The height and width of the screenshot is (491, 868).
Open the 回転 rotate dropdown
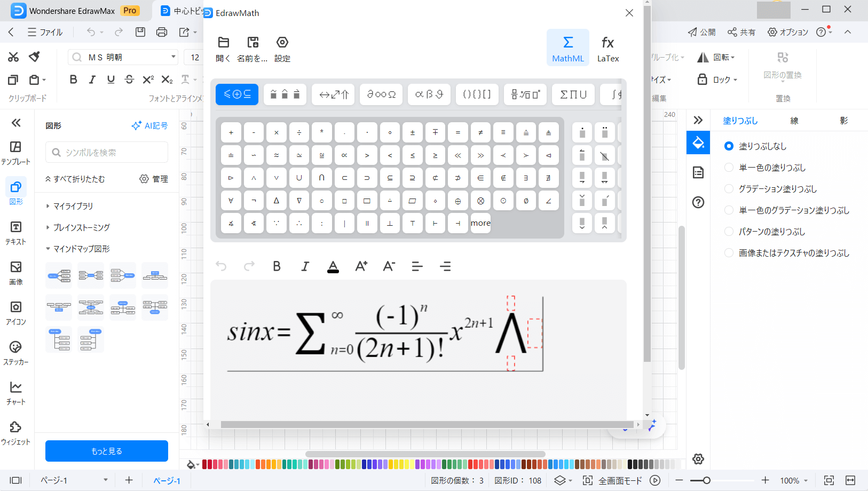[x=716, y=57]
